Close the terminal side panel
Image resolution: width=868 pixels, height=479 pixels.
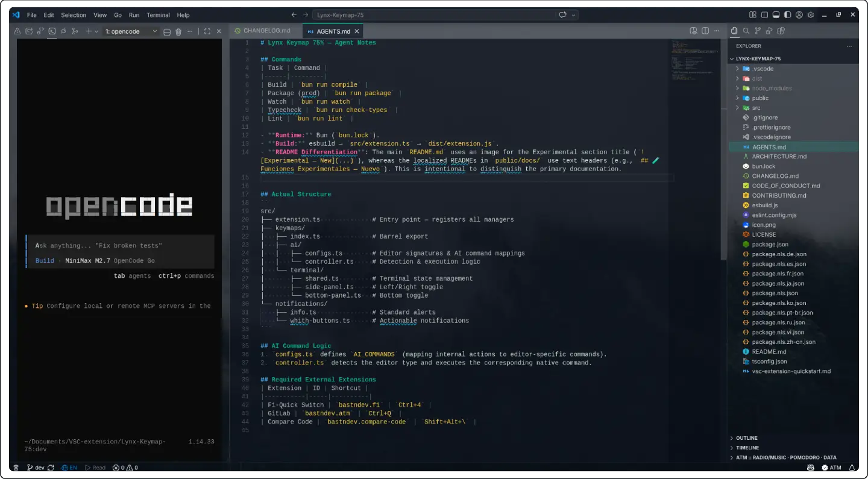219,31
